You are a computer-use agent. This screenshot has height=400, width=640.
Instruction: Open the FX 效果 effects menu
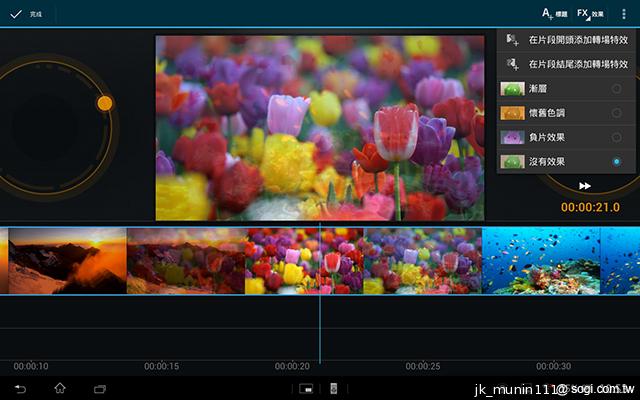pos(590,14)
